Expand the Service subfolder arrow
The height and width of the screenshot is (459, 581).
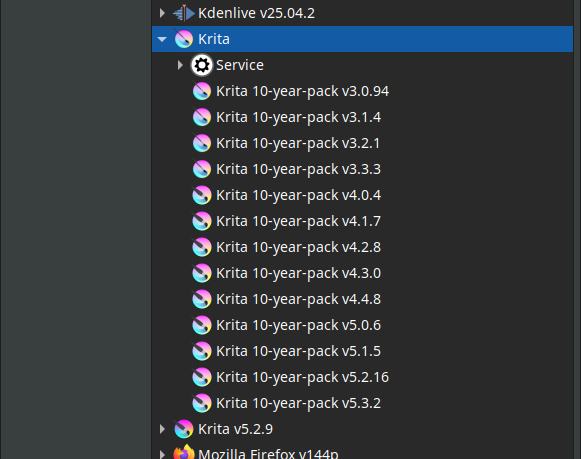(180, 65)
